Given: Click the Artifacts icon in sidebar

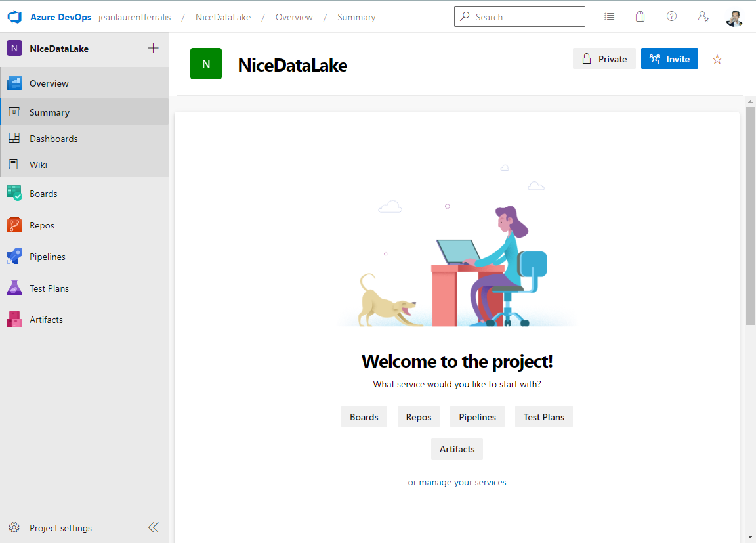Looking at the screenshot, I should click(x=14, y=319).
